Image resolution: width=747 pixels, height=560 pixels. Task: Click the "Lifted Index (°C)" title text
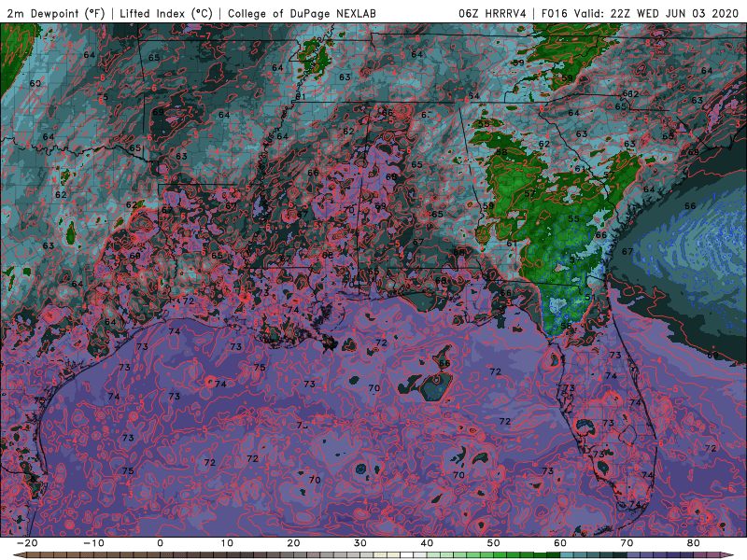(166, 14)
